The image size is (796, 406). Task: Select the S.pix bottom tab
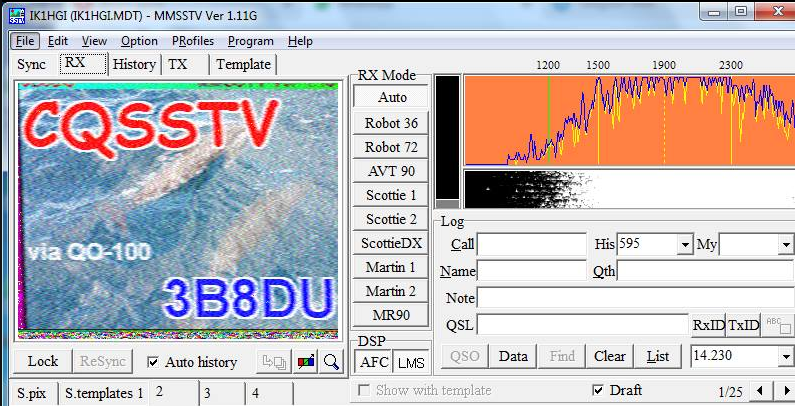[32, 393]
